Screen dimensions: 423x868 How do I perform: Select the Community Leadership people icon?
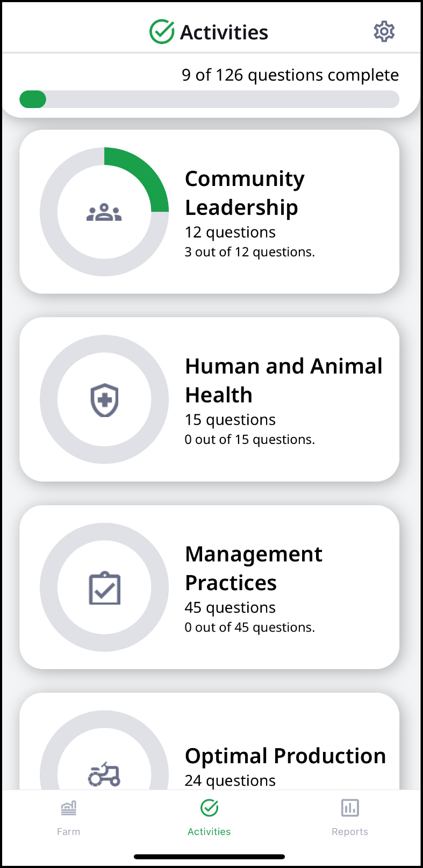[x=104, y=211]
